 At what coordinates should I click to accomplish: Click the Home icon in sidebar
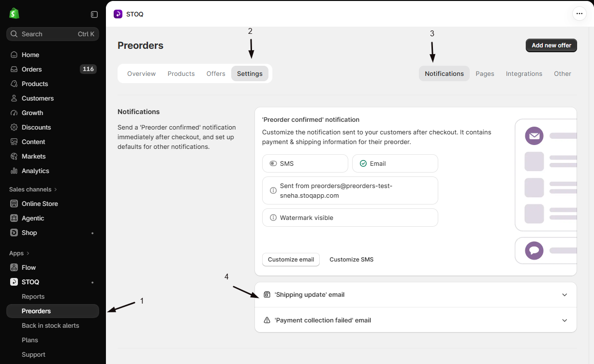[14, 55]
